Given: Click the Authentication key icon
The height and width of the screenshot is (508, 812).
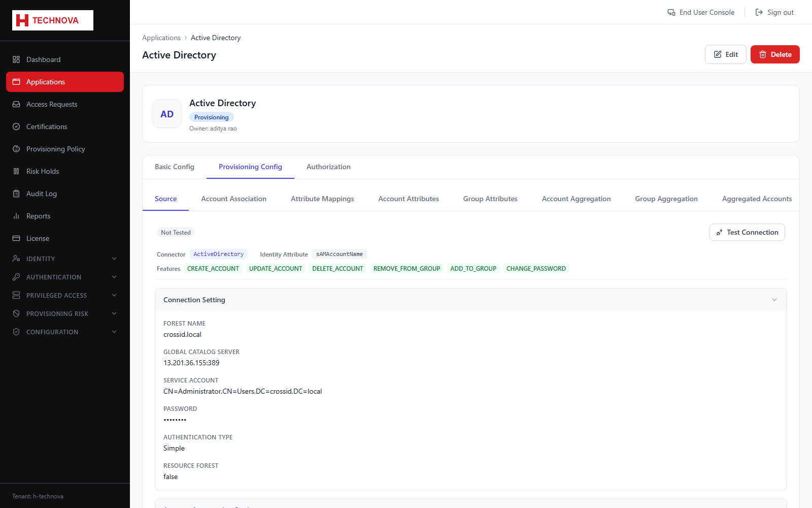Looking at the screenshot, I should 16,277.
